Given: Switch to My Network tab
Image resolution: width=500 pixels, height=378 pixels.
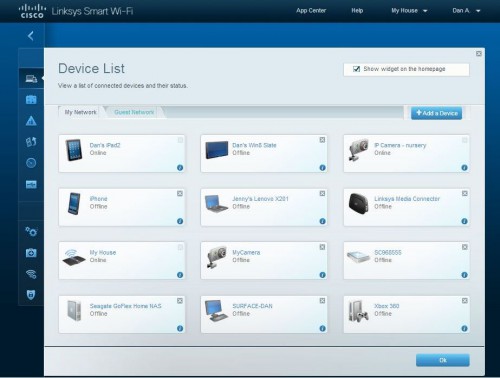Looking at the screenshot, I should click(80, 112).
